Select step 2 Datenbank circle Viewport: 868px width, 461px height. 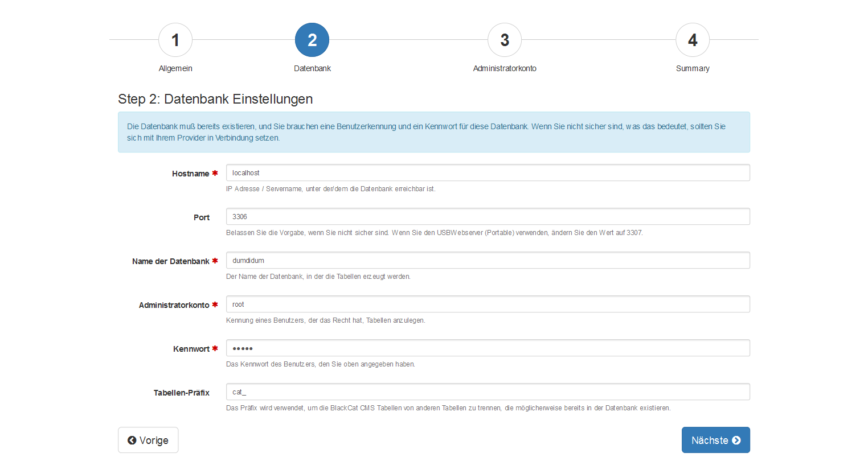(312, 40)
